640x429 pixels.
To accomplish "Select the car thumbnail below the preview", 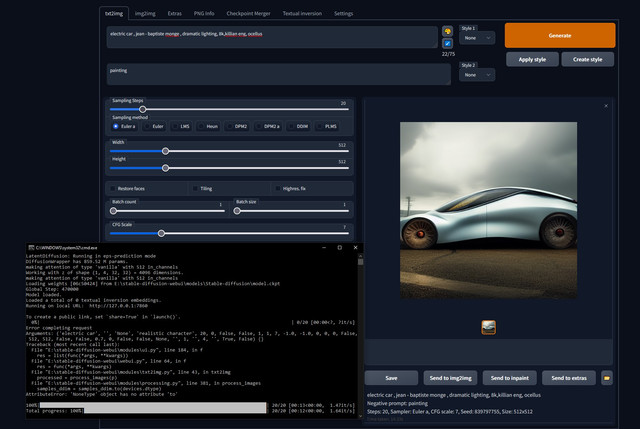I will pyautogui.click(x=489, y=327).
